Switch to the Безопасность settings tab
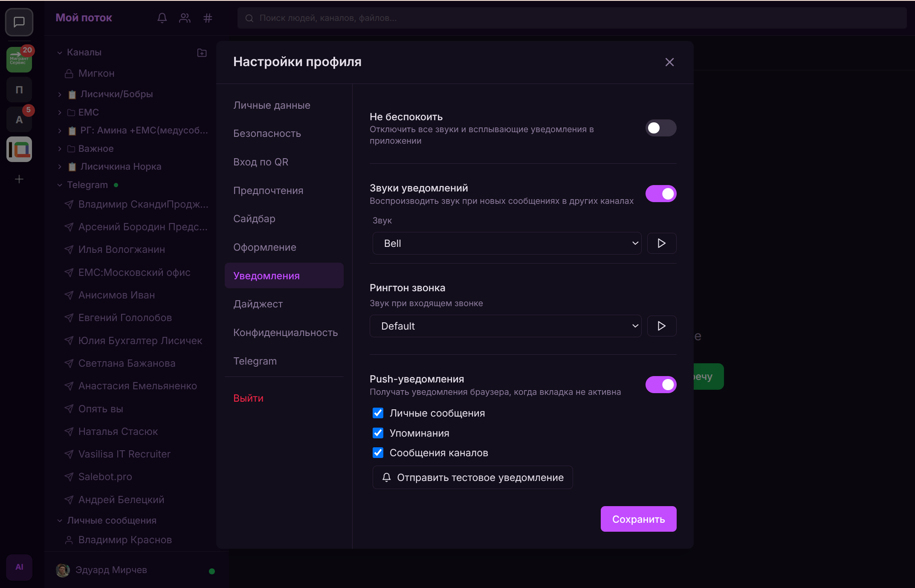This screenshot has width=915, height=588. [x=267, y=133]
